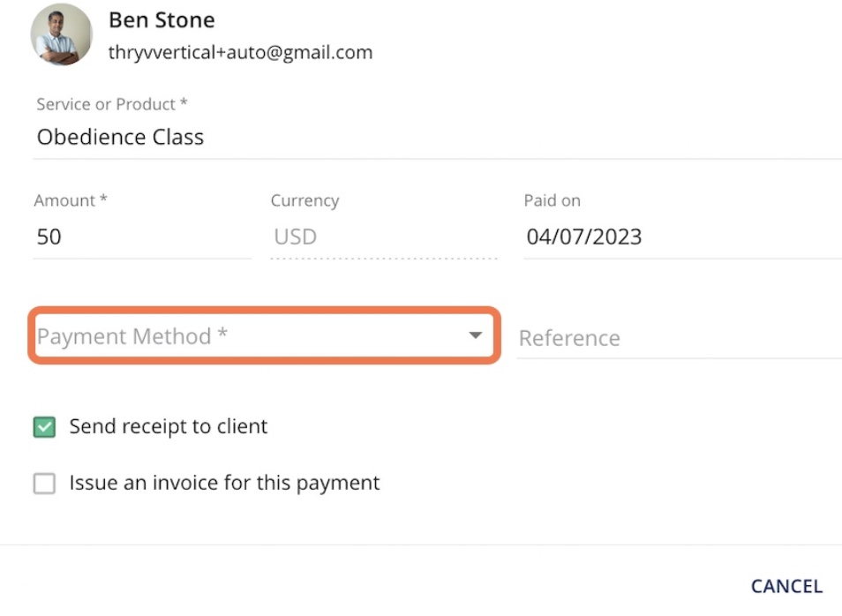
Task: Click the Issue an invoice for this payment label
Action: coord(225,483)
